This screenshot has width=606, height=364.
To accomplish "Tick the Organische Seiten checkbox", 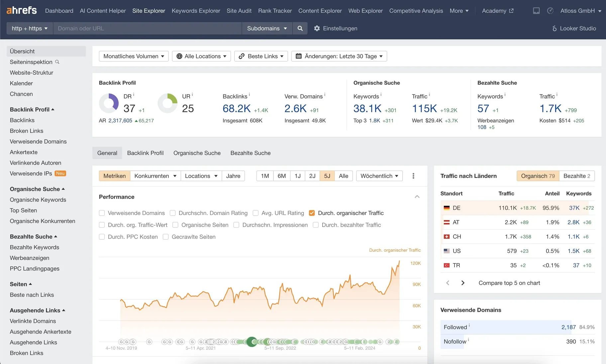I will pyautogui.click(x=175, y=225).
